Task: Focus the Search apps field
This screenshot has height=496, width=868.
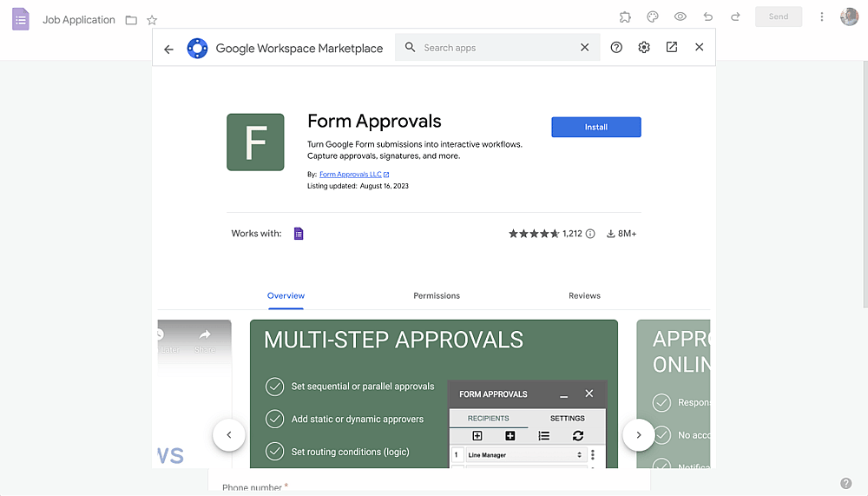Action: [497, 48]
